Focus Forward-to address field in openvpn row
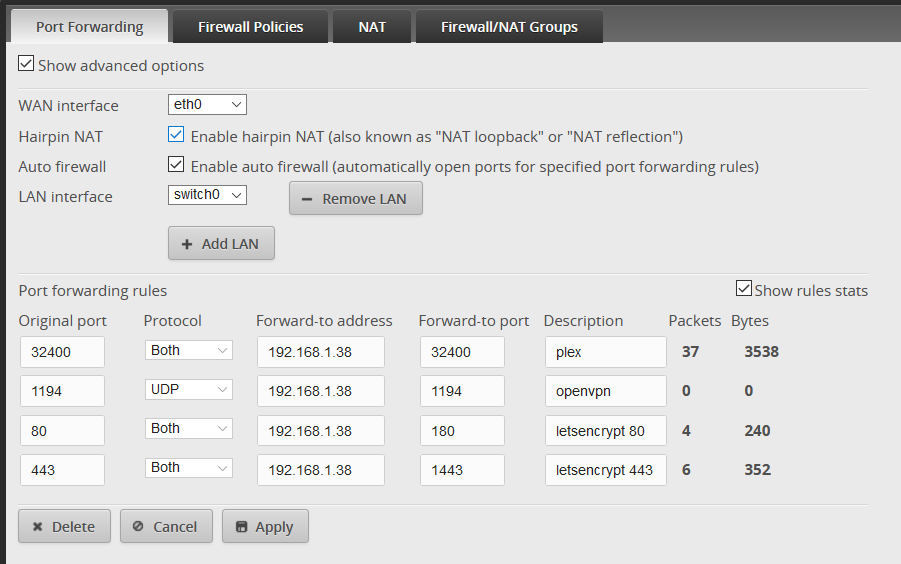The height and width of the screenshot is (564, 901). [321, 391]
